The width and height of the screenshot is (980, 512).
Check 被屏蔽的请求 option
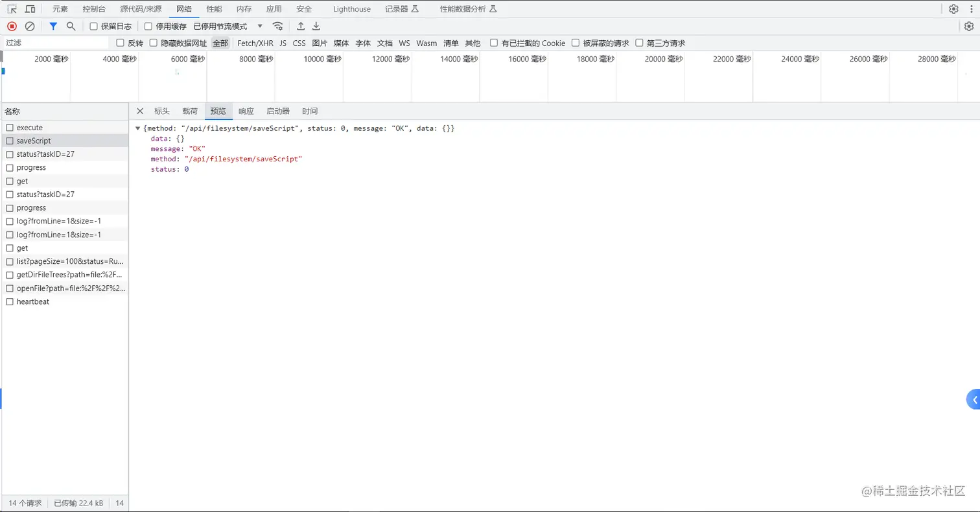(576, 43)
